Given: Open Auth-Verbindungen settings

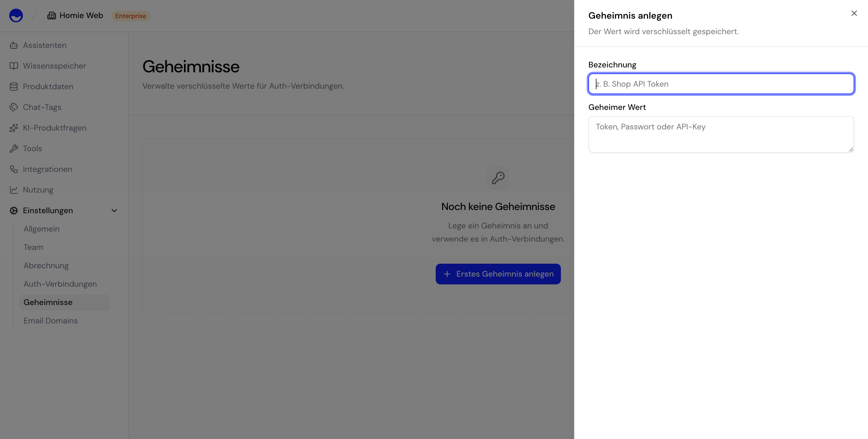Looking at the screenshot, I should tap(60, 284).
